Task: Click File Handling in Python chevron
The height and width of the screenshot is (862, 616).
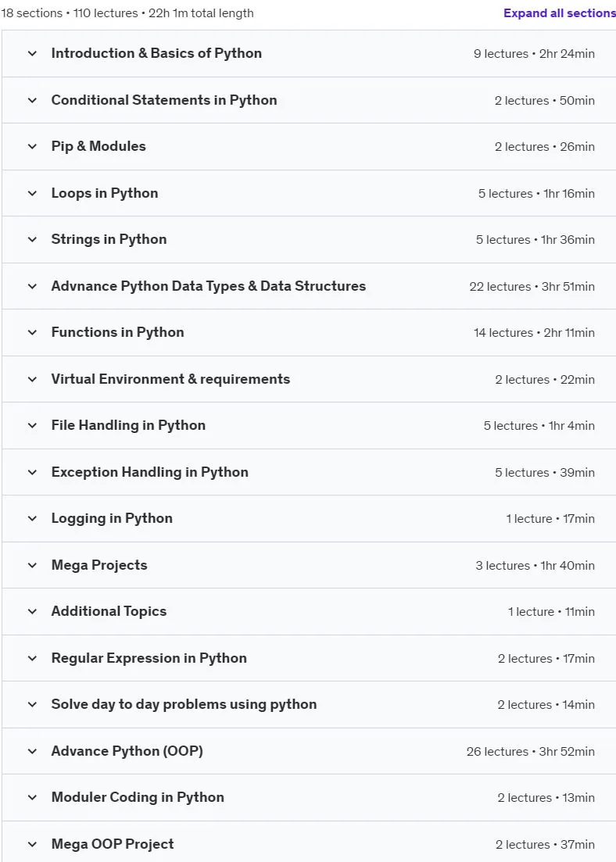Action: (33, 425)
